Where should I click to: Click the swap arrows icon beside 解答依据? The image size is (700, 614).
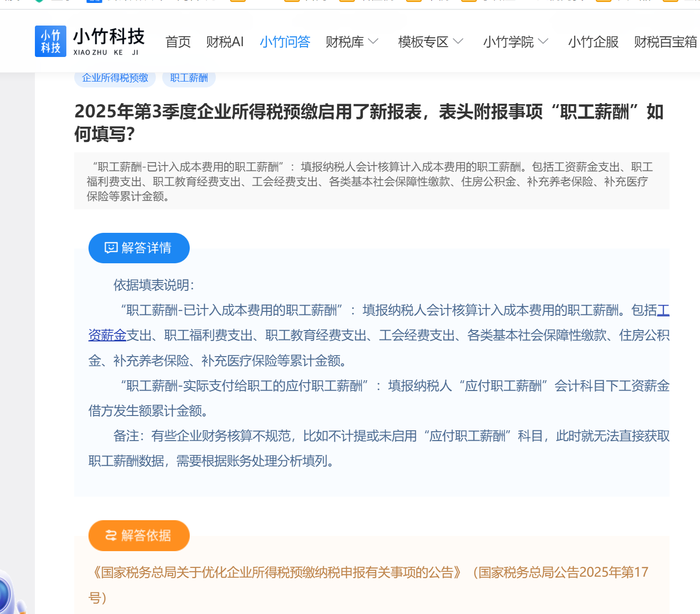tap(111, 535)
